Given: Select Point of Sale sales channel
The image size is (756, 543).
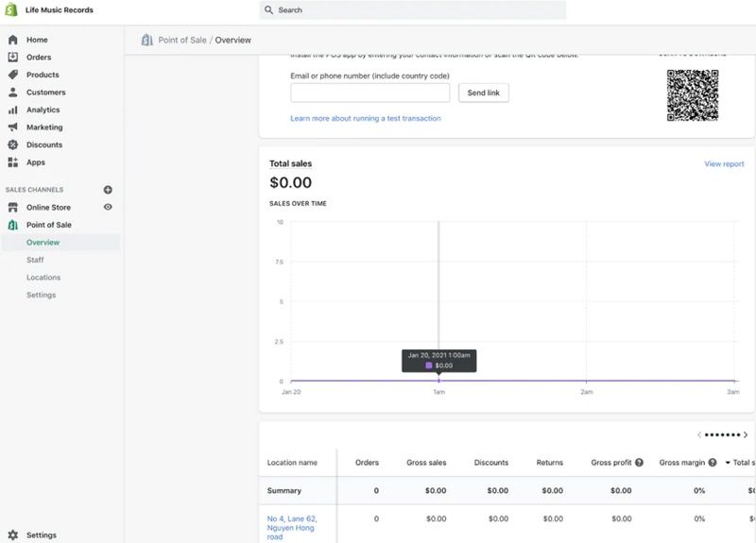Looking at the screenshot, I should pyautogui.click(x=49, y=225).
